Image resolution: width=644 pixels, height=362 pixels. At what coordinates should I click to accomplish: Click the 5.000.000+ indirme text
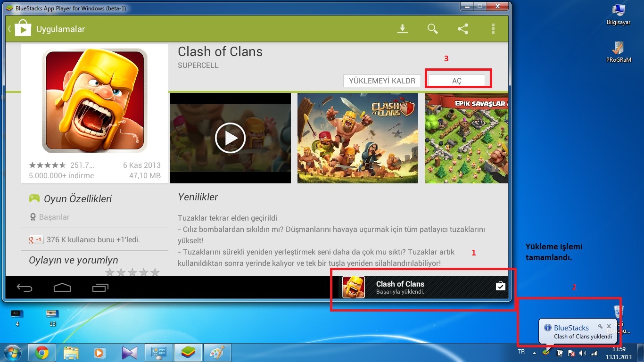[61, 175]
